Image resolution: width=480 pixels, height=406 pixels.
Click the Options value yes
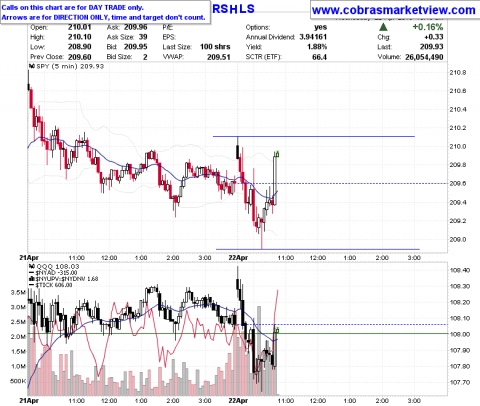click(x=320, y=27)
